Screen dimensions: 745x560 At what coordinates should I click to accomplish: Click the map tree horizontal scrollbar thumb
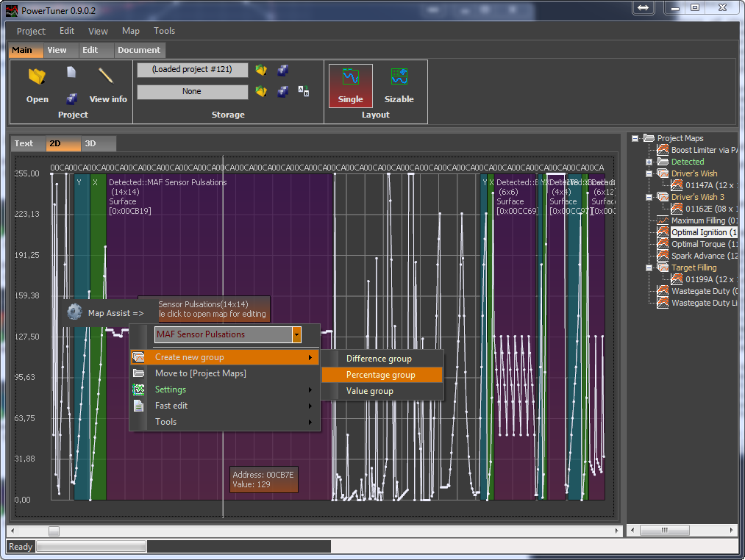point(665,530)
